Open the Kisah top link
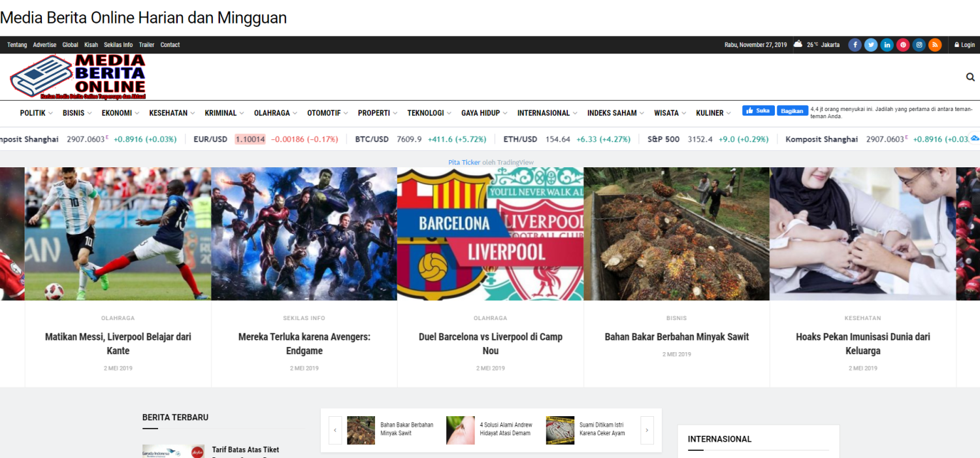980x458 pixels. 91,45
